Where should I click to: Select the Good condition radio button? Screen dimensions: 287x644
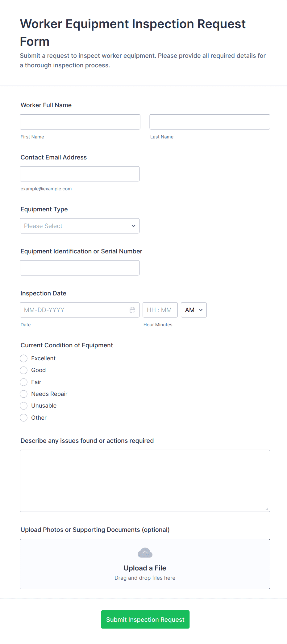24,370
